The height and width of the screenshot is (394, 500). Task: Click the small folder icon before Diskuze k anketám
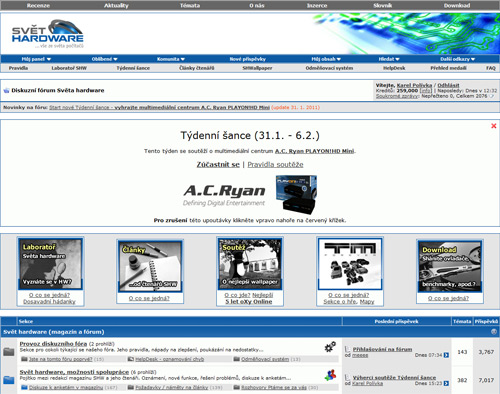24,387
